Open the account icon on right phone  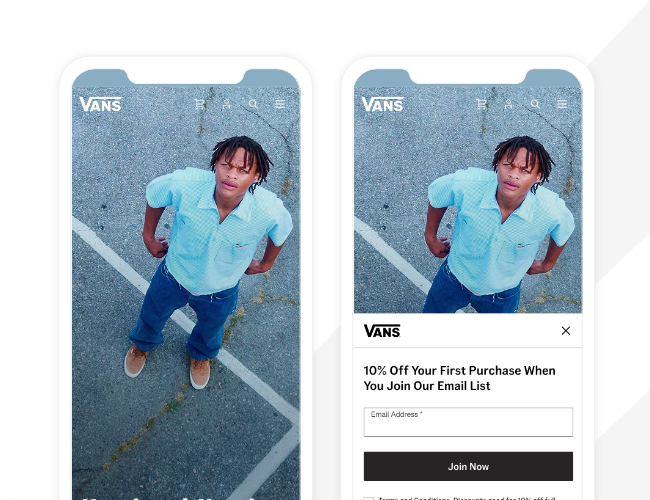coord(508,104)
